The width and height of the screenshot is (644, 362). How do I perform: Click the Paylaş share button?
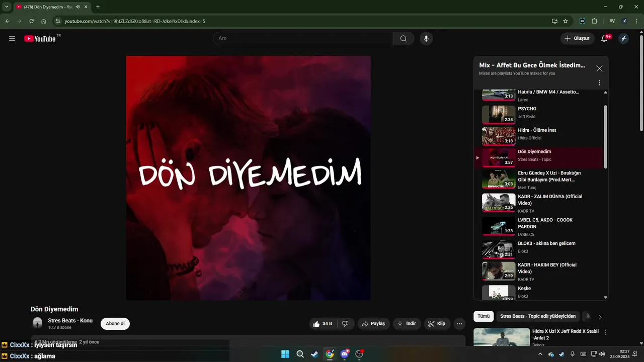pyautogui.click(x=374, y=324)
